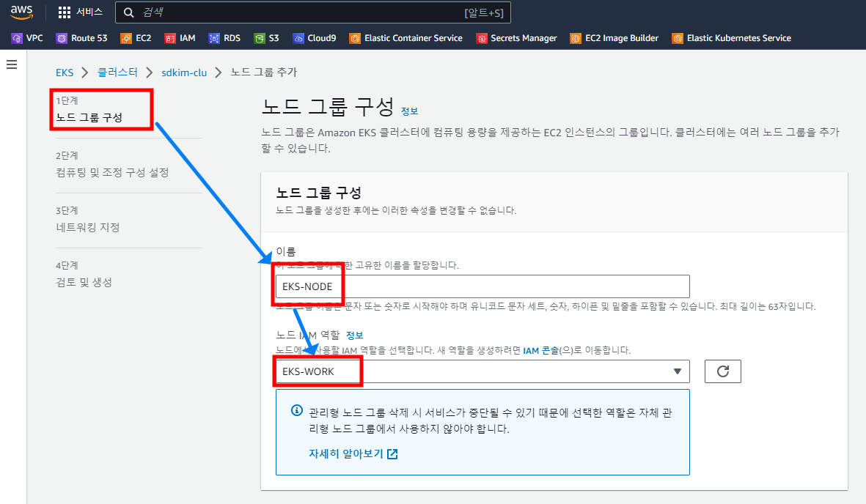Open S3 shortcut icon
866x504 pixels.
pos(259,38)
